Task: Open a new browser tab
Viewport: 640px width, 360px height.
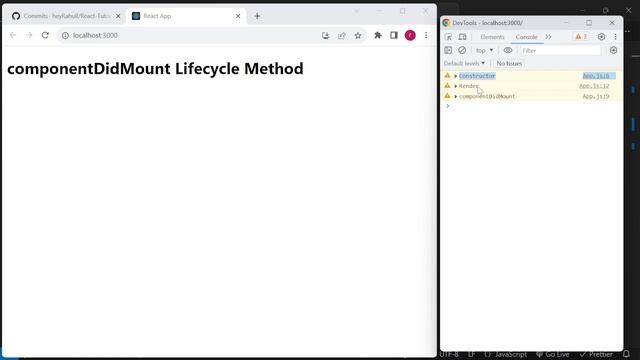Action: tap(257, 16)
